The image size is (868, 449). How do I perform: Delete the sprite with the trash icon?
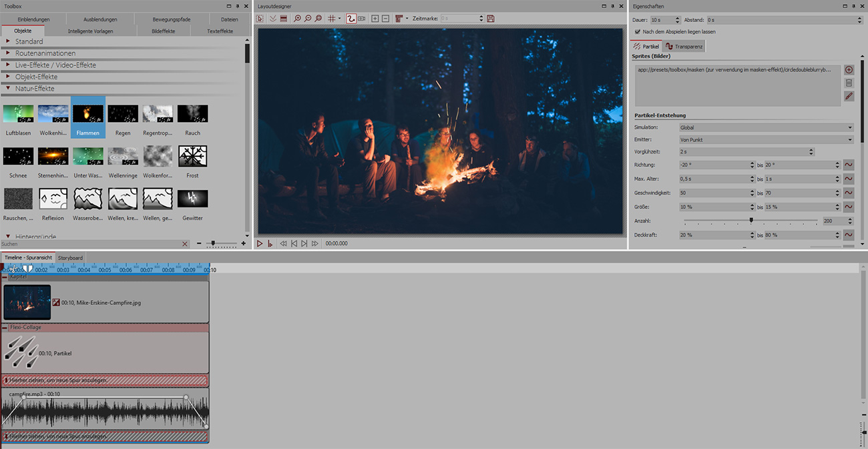(x=849, y=83)
